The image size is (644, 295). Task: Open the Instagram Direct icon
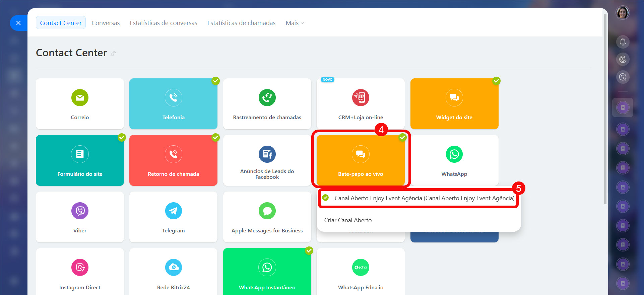tap(80, 267)
